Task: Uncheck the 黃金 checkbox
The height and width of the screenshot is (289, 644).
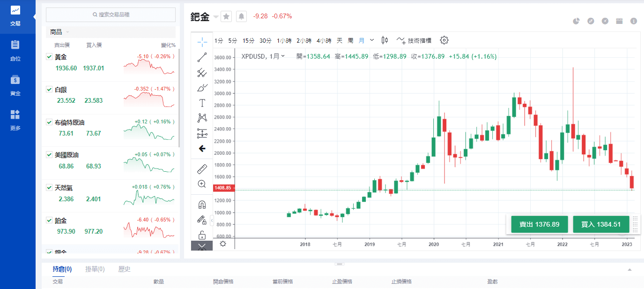Action: click(49, 57)
